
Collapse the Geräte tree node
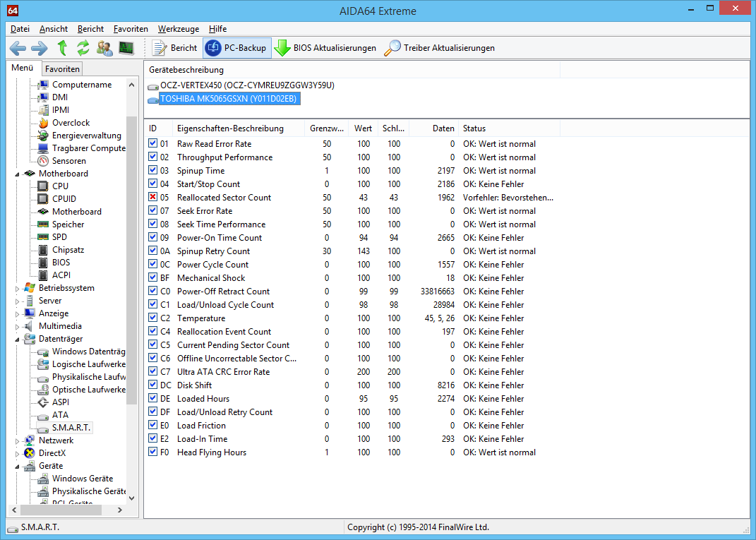click(18, 467)
